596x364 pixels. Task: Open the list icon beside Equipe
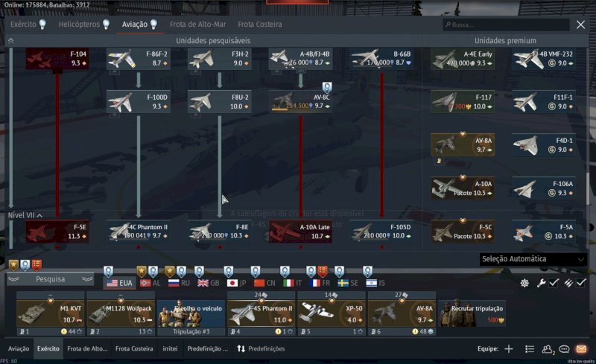click(530, 349)
